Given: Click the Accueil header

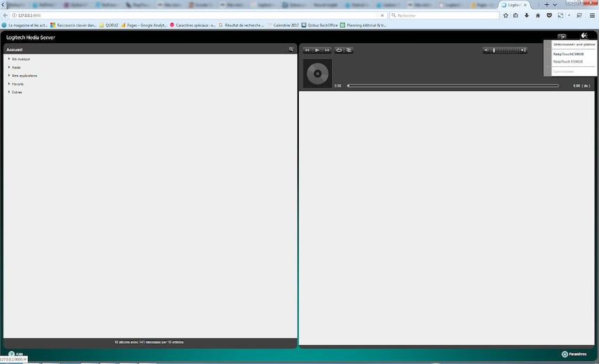Looking at the screenshot, I should [x=15, y=49].
